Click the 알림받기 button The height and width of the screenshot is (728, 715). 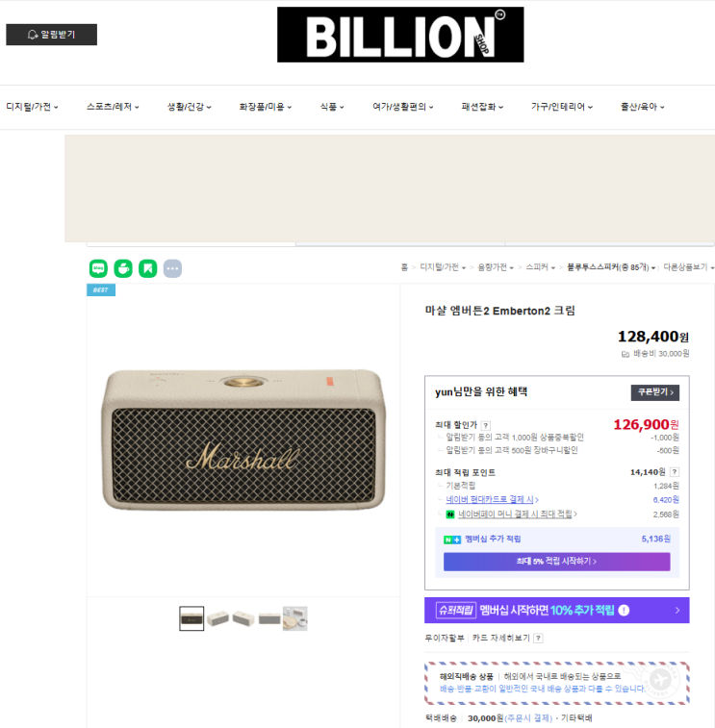coord(52,35)
